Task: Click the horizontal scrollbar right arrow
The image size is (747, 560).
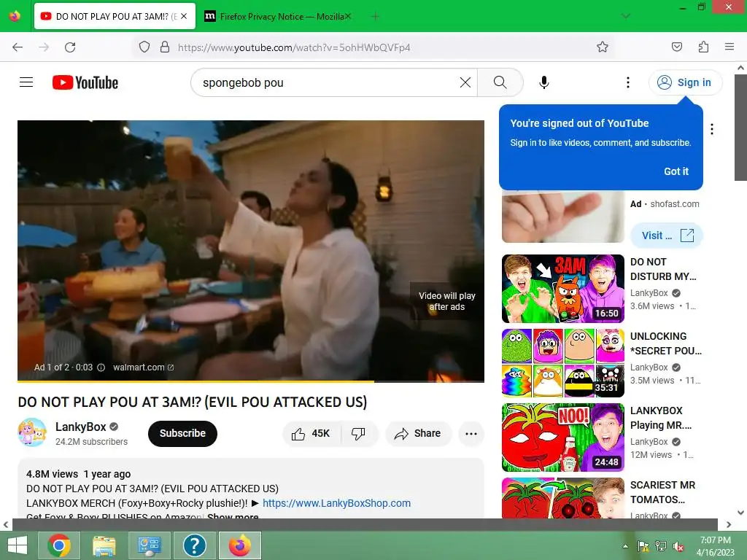Action: (x=729, y=524)
